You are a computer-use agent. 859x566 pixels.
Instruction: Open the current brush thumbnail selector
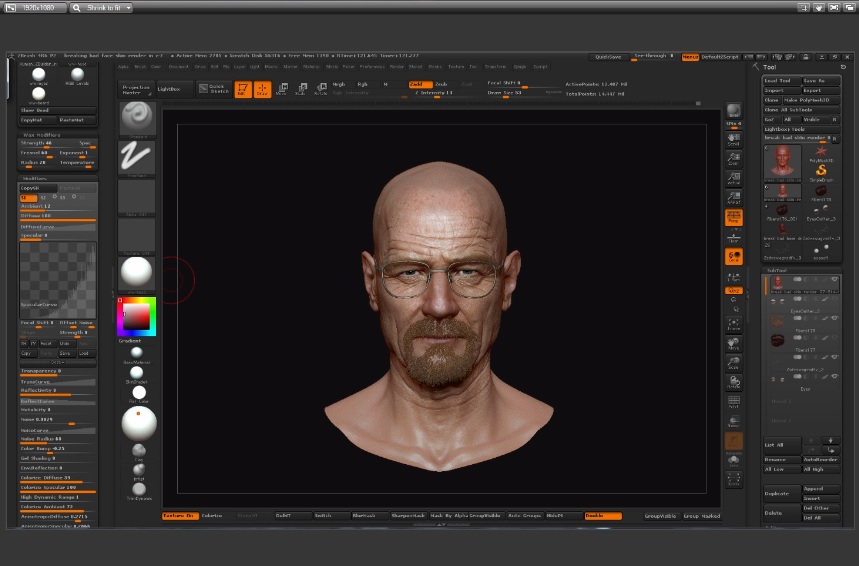tap(138, 118)
